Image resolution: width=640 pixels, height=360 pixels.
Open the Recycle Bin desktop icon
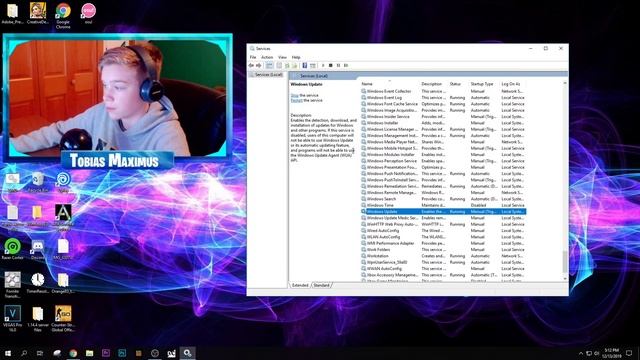pos(38,182)
